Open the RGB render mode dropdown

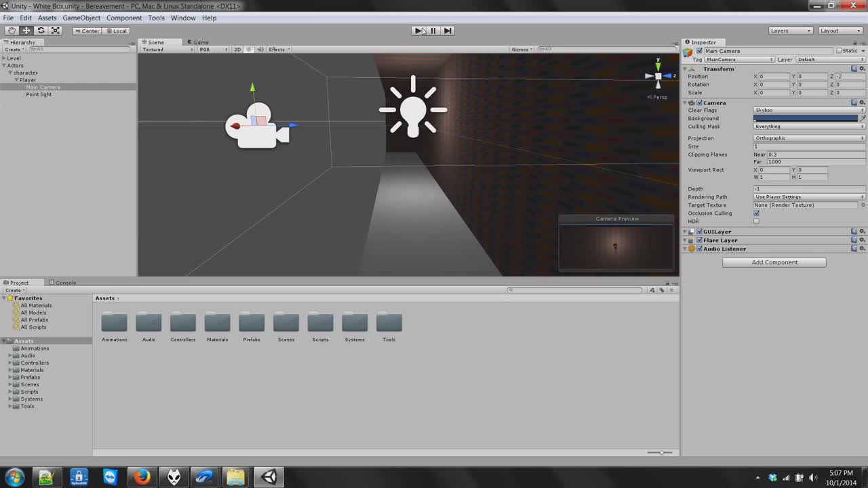point(213,49)
